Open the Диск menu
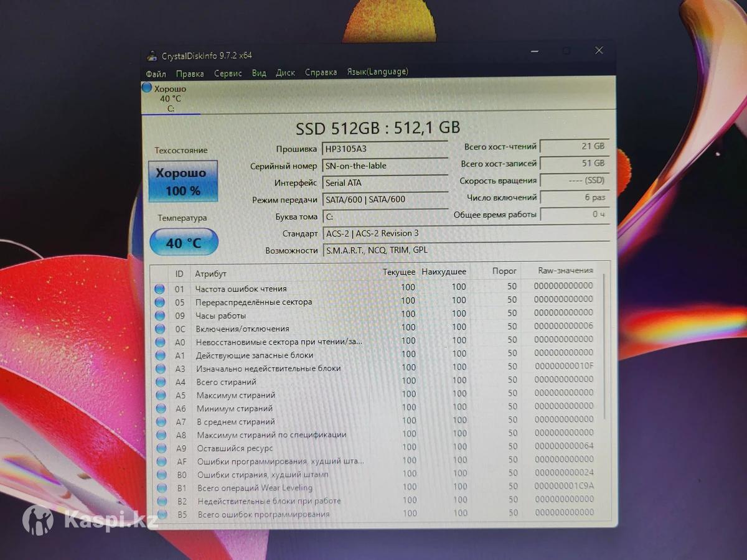This screenshot has height=560, width=747. click(x=285, y=73)
